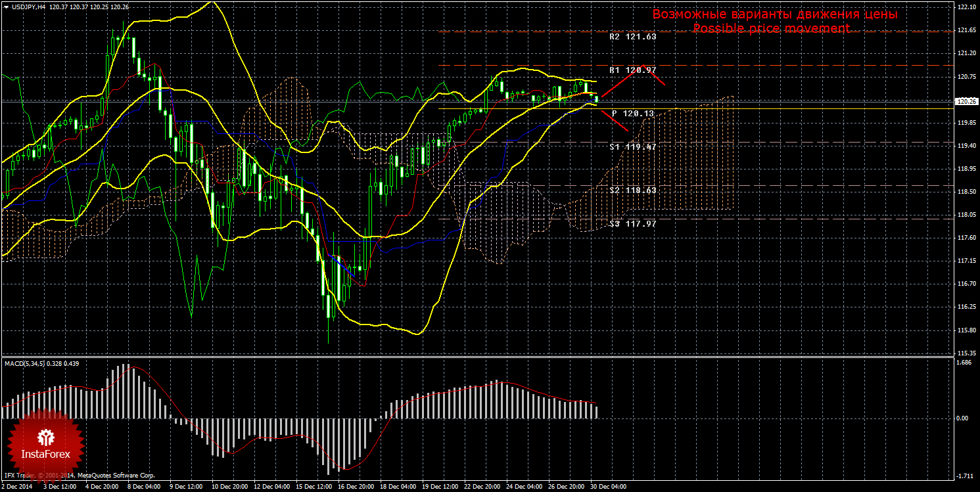Select the 15 Dec 12:00 time label
Screen dimensions: 980x492
pos(314,487)
